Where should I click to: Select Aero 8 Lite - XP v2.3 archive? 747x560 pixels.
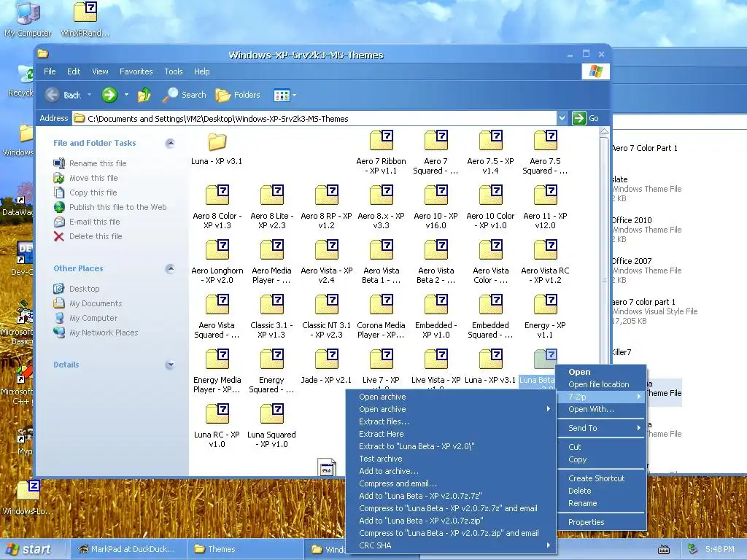coord(272,207)
